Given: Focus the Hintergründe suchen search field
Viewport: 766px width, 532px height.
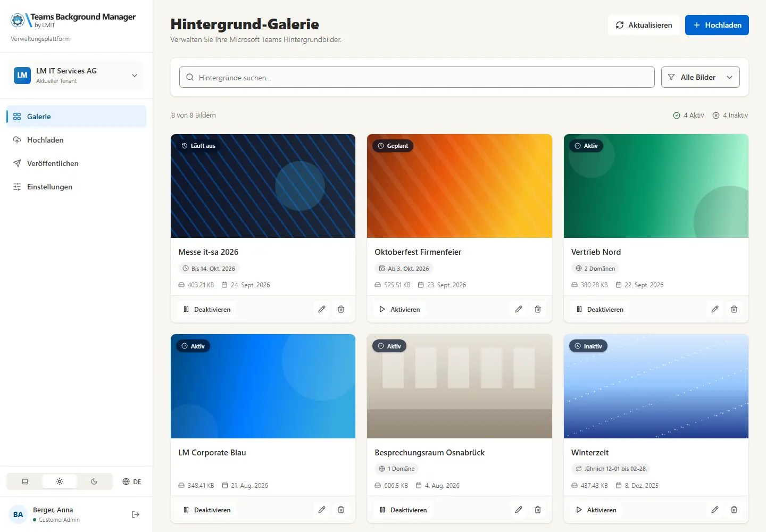Looking at the screenshot, I should point(417,77).
